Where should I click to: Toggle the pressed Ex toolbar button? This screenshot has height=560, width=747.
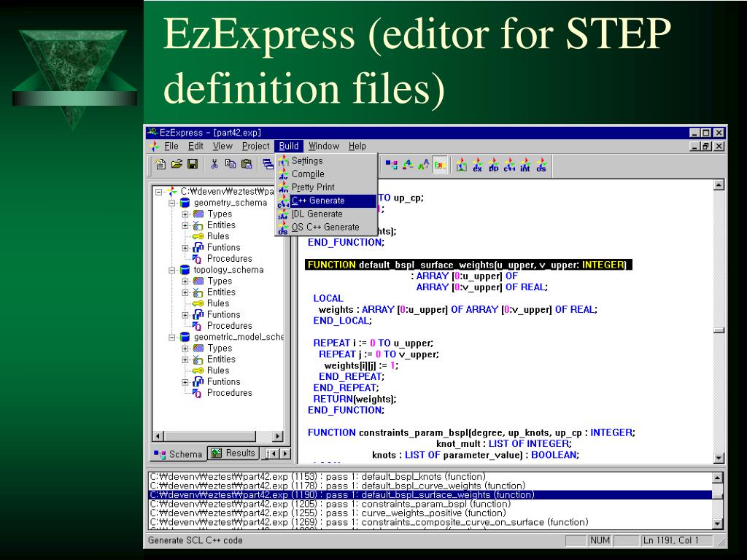[x=439, y=166]
